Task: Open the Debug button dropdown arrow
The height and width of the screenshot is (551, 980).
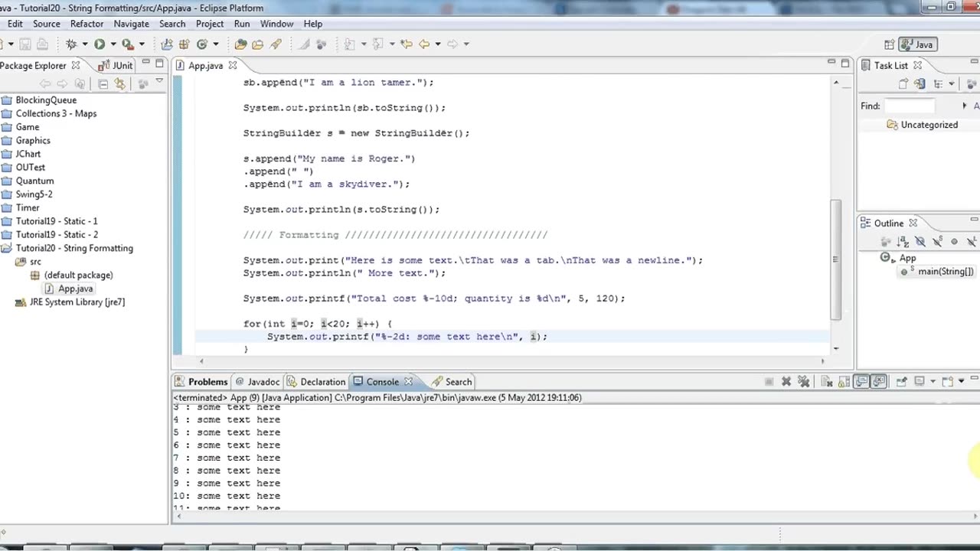Action: click(x=84, y=44)
